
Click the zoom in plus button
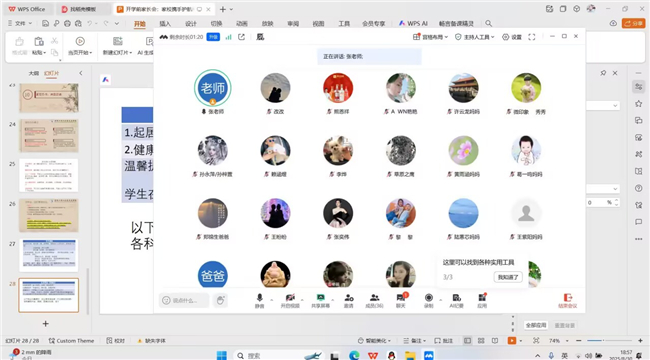pyautogui.click(x=640, y=341)
